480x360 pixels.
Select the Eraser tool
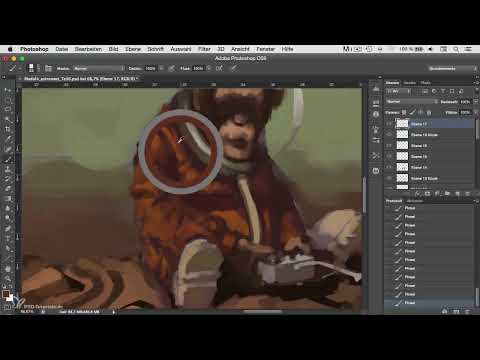click(x=8, y=189)
